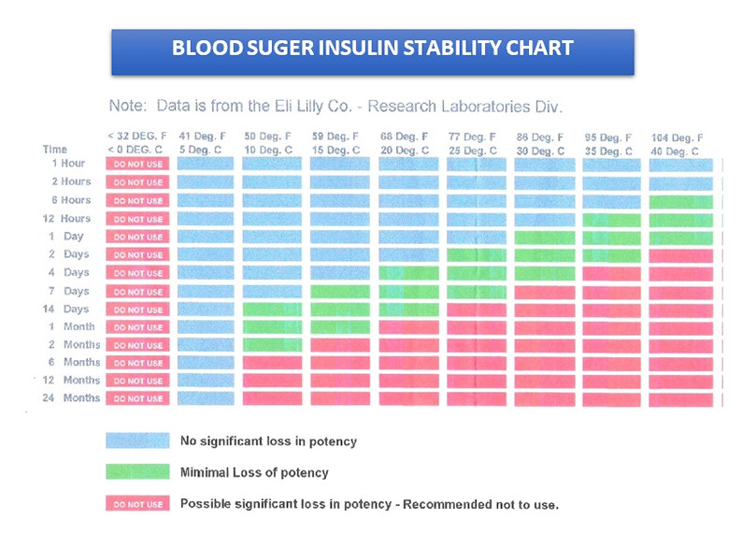Click the blue cell at 24 Months, 41 Deg. F
Viewport: 756px width, 548px height.
(x=206, y=398)
